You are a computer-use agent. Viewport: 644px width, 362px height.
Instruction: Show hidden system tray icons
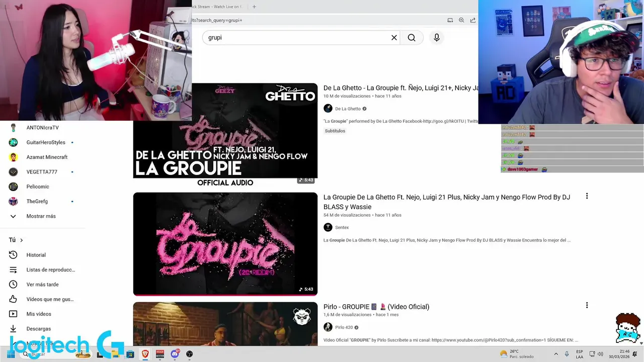coord(556,354)
